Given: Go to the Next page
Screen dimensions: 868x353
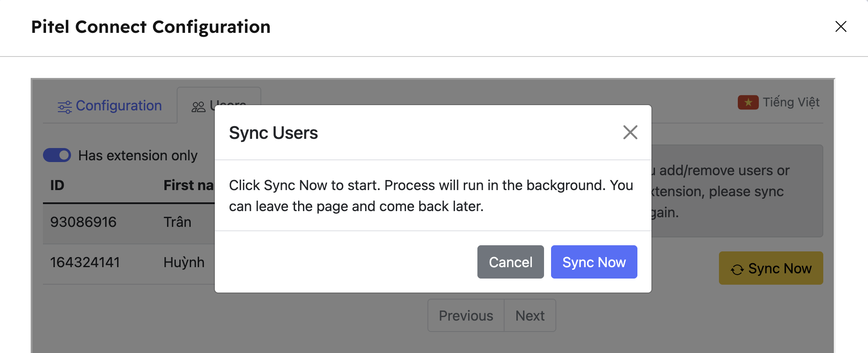Looking at the screenshot, I should pos(530,315).
